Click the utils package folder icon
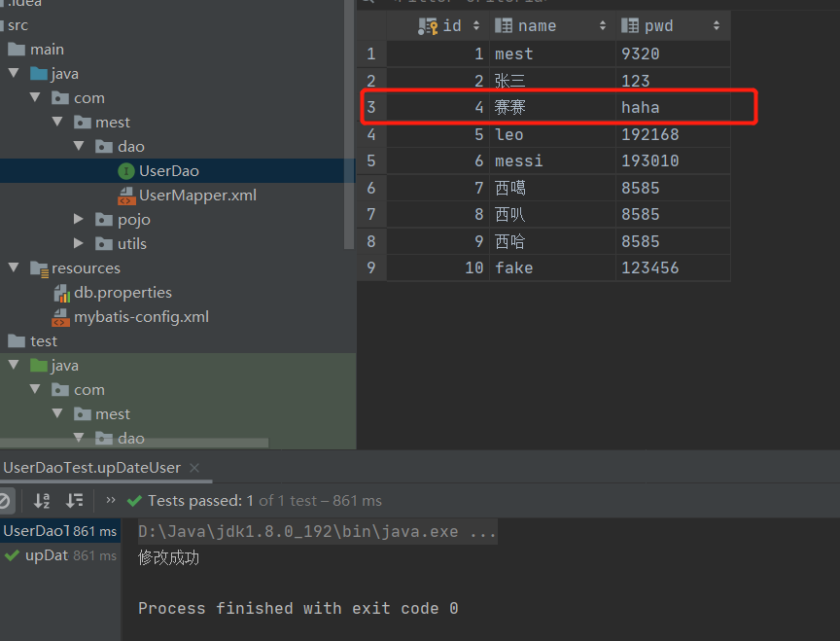The image size is (840, 641). click(103, 244)
